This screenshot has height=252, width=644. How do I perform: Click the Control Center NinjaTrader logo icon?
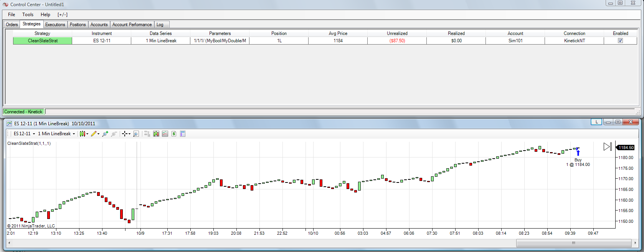[x=5, y=5]
